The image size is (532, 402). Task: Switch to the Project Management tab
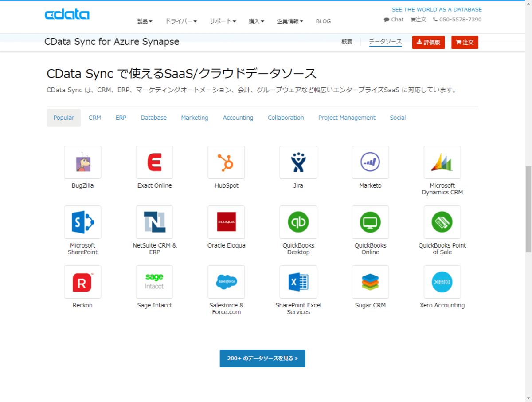click(x=347, y=118)
